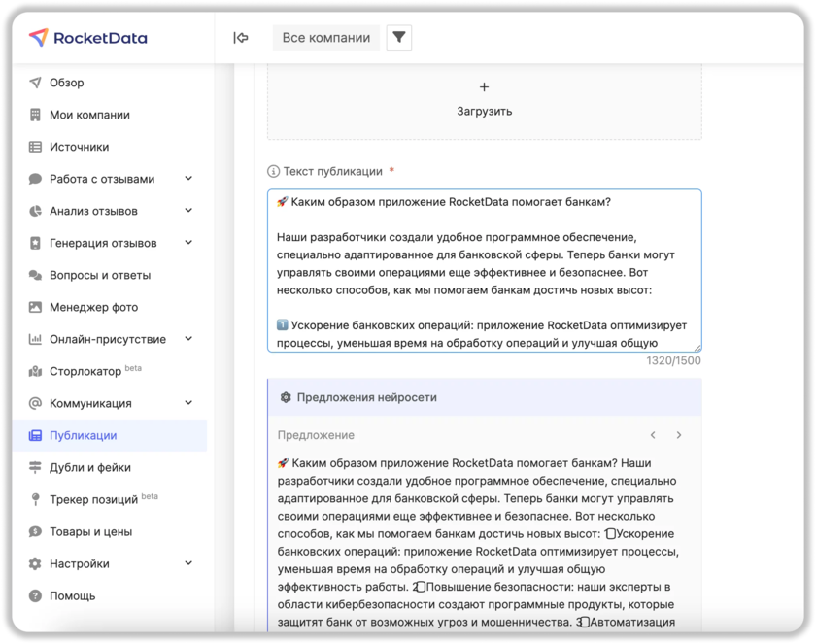The width and height of the screenshot is (816, 644).
Task: Click the filter funnel icon
Action: tap(399, 38)
